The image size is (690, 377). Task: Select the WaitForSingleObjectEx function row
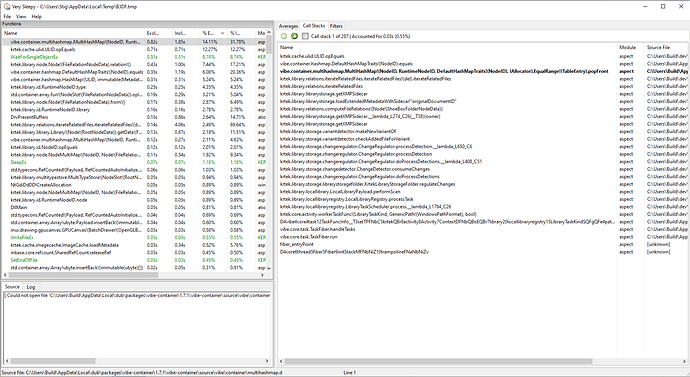pyautogui.click(x=134, y=57)
